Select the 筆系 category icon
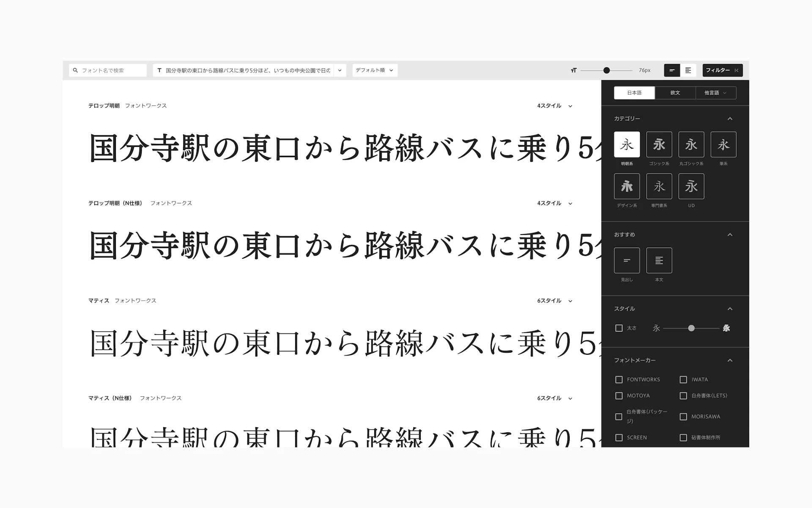 coord(723,144)
